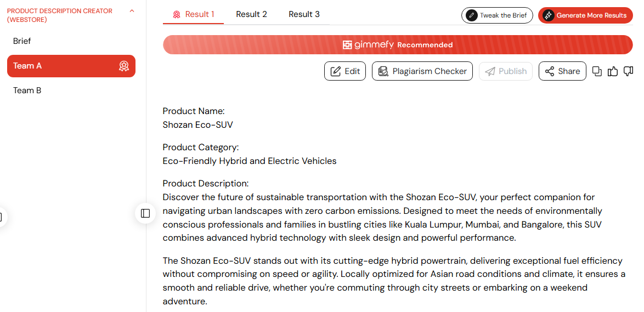
Task: Click the Edit button
Action: [345, 71]
